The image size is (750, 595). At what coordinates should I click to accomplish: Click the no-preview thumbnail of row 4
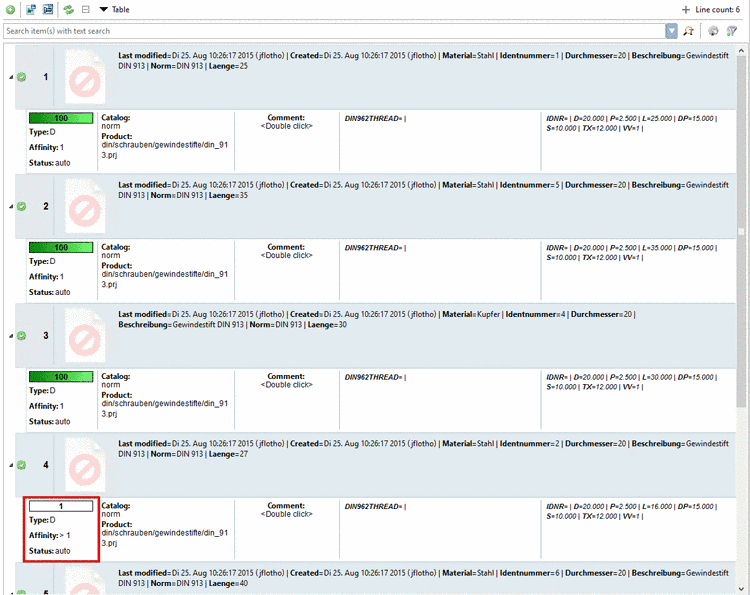coord(85,465)
